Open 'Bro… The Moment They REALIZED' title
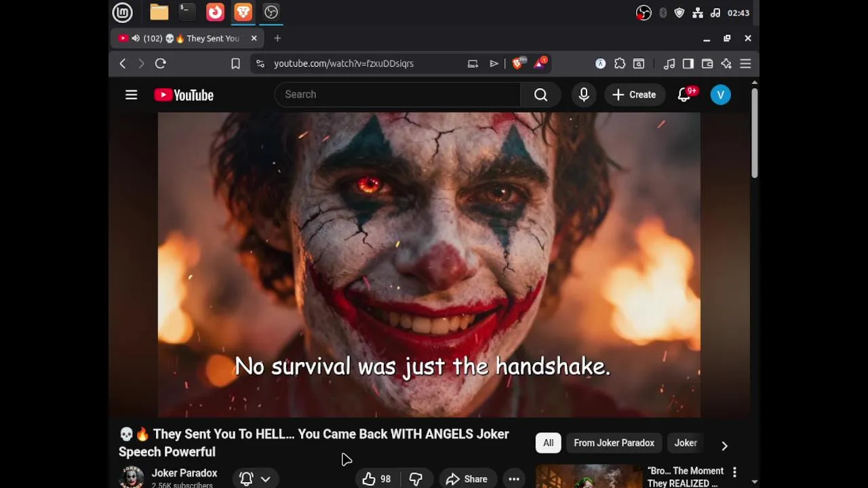Screen dimensions: 868x488 coord(686,477)
